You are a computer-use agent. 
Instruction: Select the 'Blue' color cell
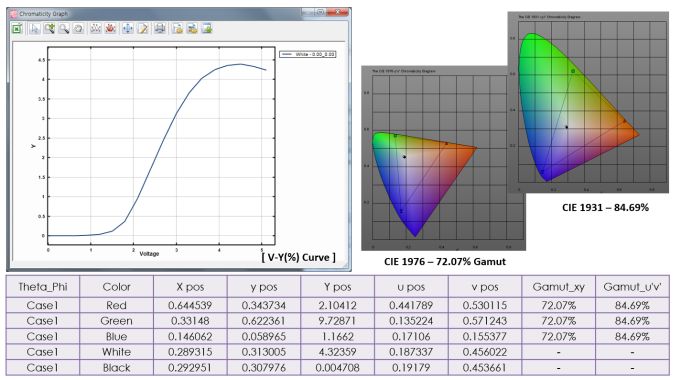(117, 337)
